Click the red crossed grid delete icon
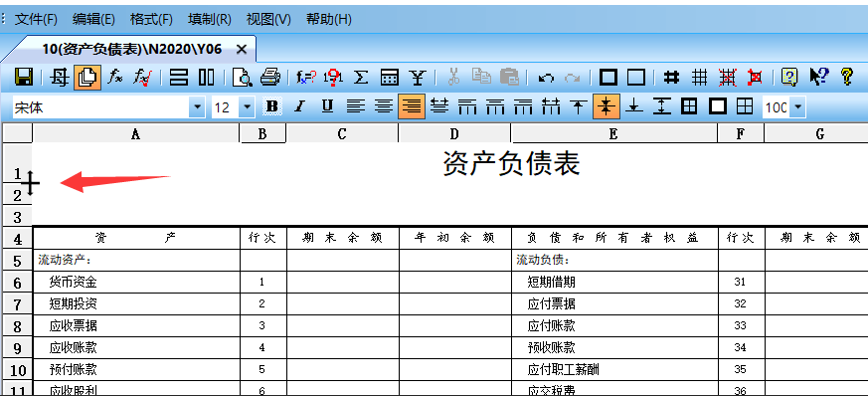Viewport: 868px width, 396px height. coord(728,78)
